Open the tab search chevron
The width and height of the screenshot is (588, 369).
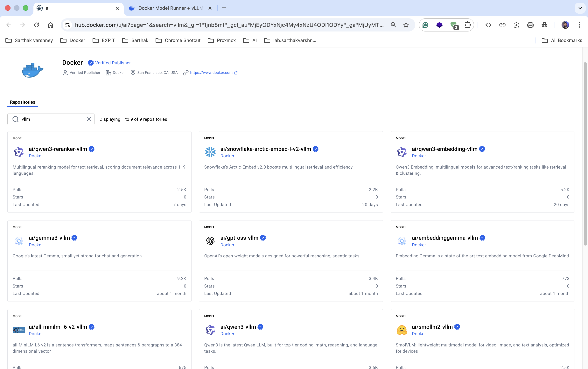pos(580,8)
